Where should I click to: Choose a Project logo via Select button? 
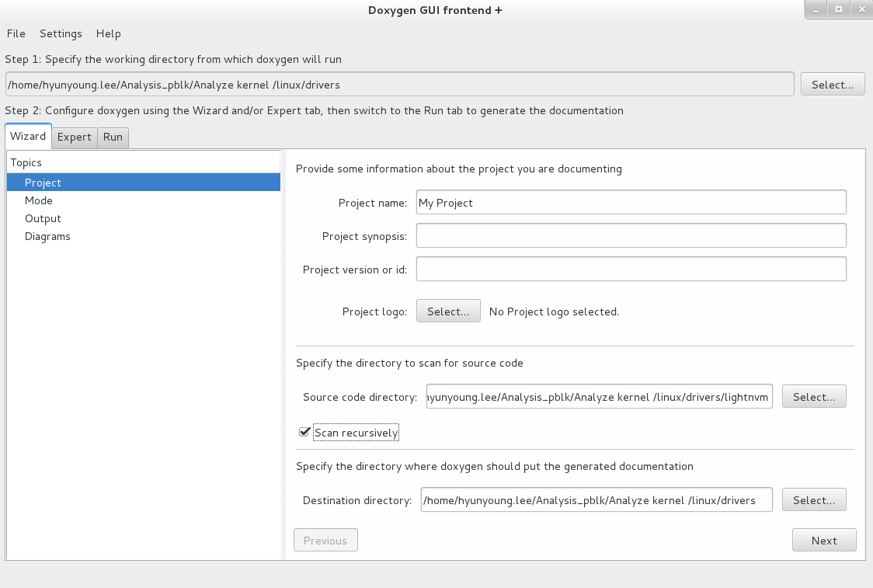click(448, 311)
